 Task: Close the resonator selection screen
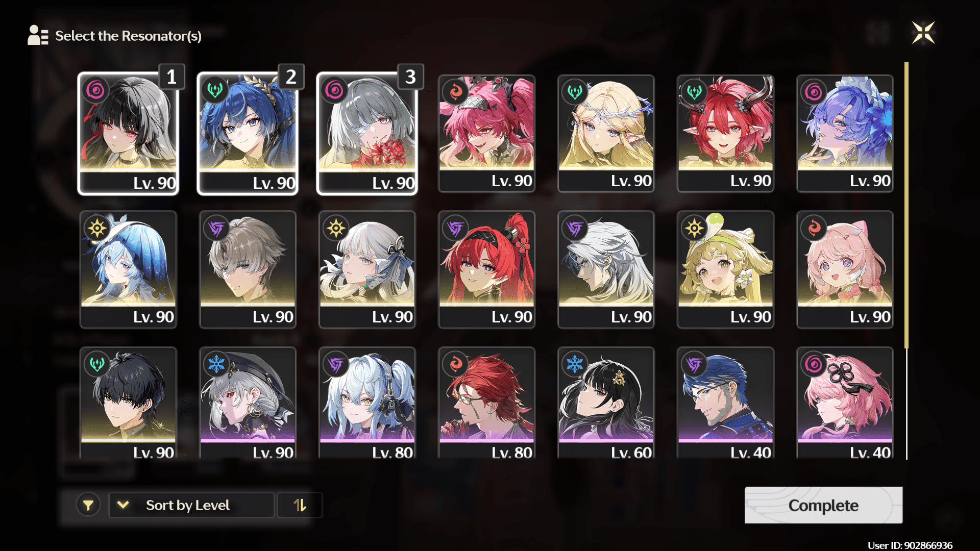tap(923, 33)
